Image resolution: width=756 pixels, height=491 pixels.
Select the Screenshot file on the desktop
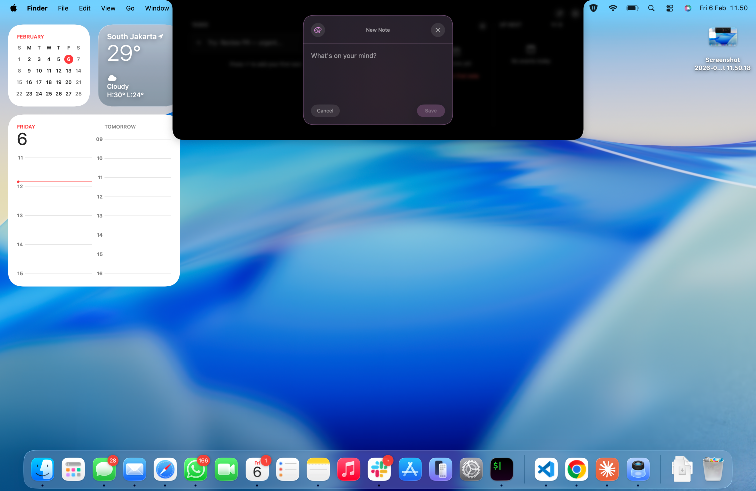point(722,40)
